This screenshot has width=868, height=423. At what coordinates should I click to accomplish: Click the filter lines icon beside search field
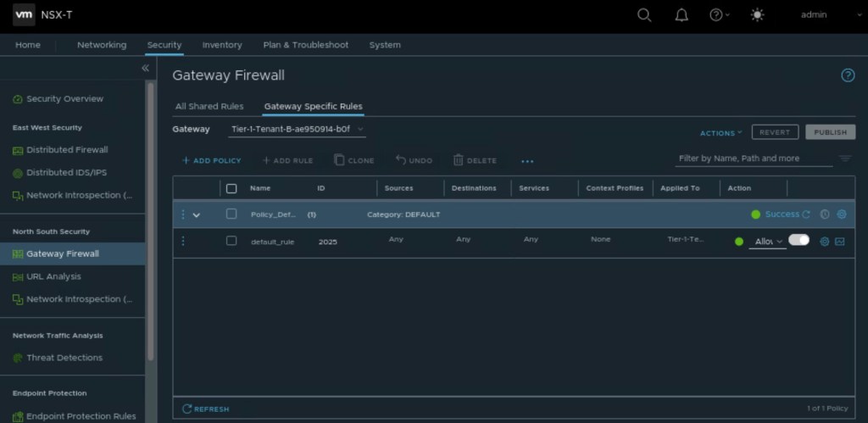[845, 159]
